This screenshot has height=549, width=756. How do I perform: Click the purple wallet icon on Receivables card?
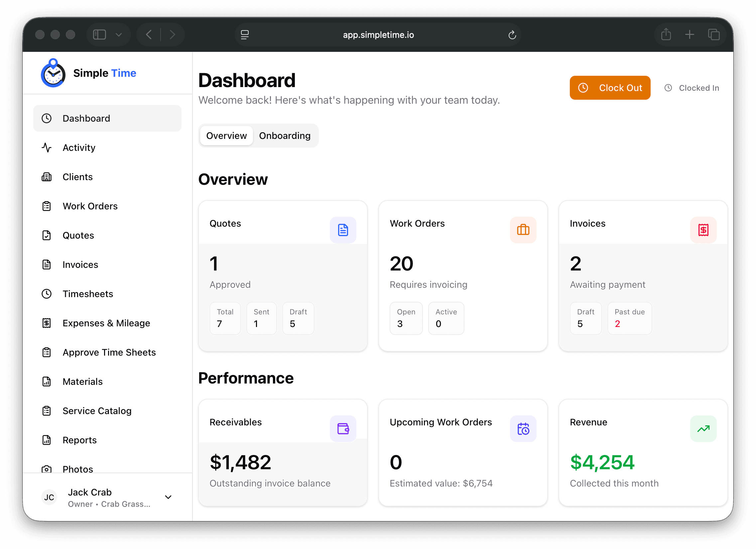[x=343, y=429]
